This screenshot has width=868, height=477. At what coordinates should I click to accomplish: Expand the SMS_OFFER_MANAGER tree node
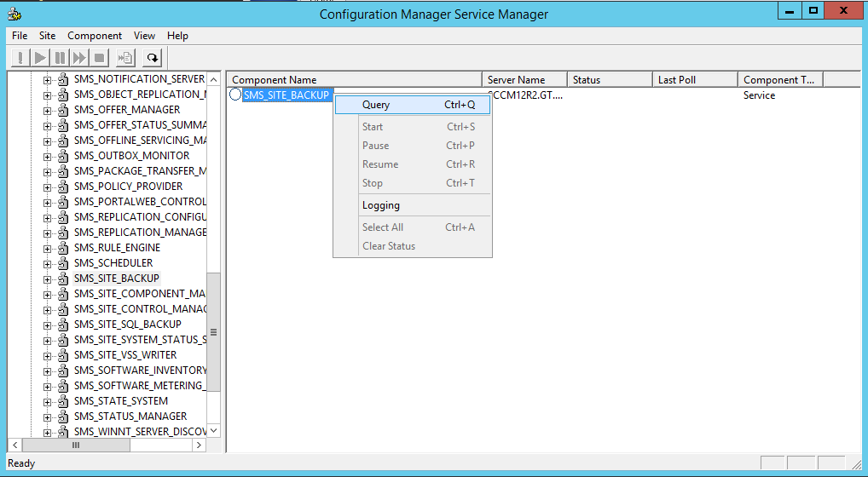point(48,110)
